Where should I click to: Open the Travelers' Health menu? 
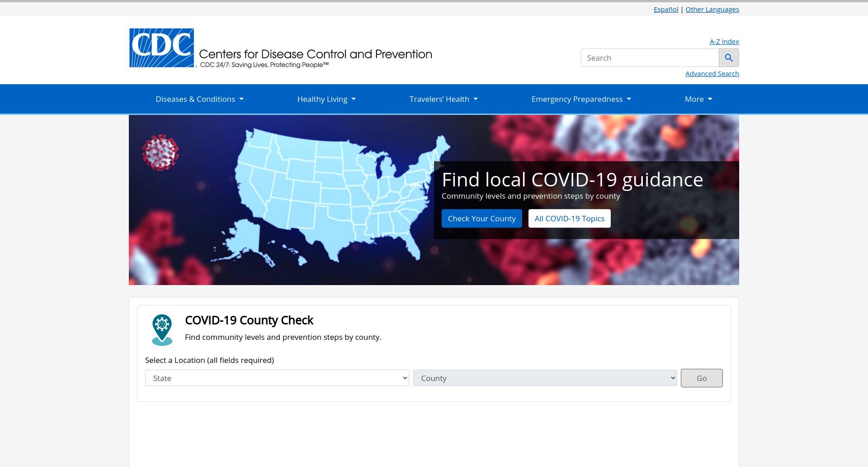click(443, 99)
